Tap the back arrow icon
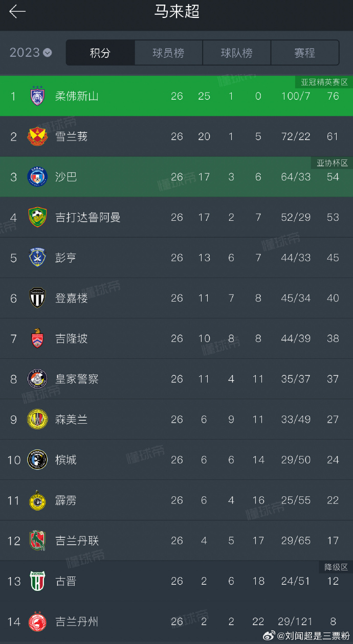The width and height of the screenshot is (353, 644). tap(17, 12)
